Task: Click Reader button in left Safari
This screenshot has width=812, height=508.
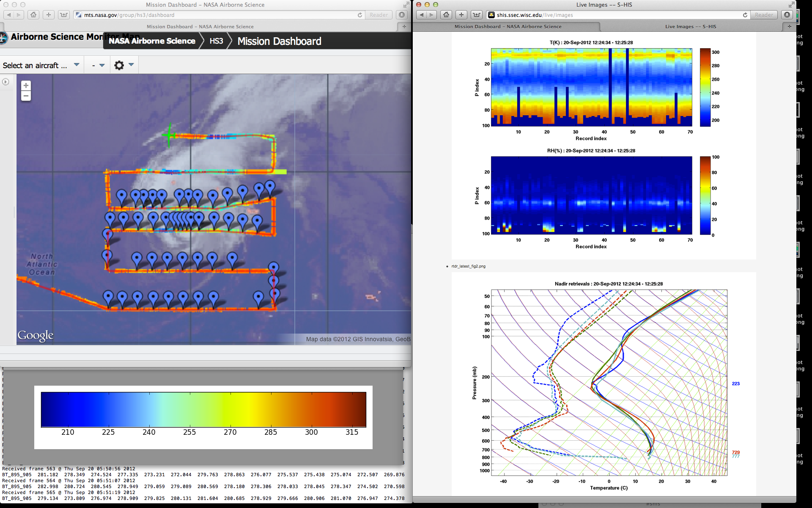Action: [x=379, y=15]
